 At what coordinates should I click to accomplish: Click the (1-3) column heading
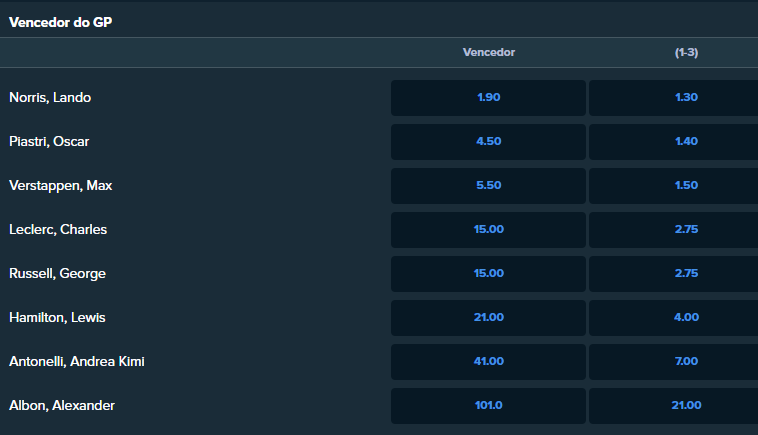point(686,52)
